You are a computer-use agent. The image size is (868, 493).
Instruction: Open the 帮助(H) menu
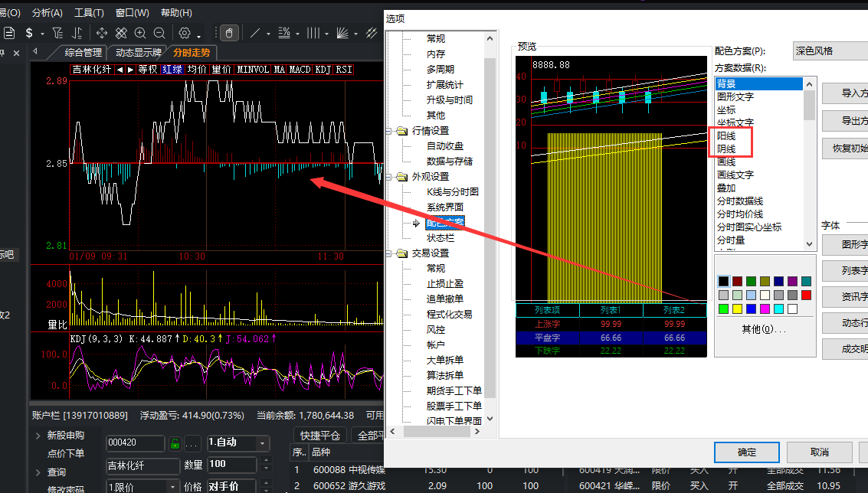[x=177, y=13]
